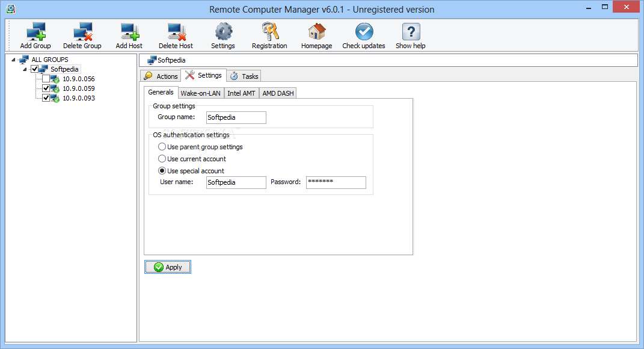The height and width of the screenshot is (349, 644).
Task: Maximize the Remote Computer Manager window
Action: tap(604, 7)
